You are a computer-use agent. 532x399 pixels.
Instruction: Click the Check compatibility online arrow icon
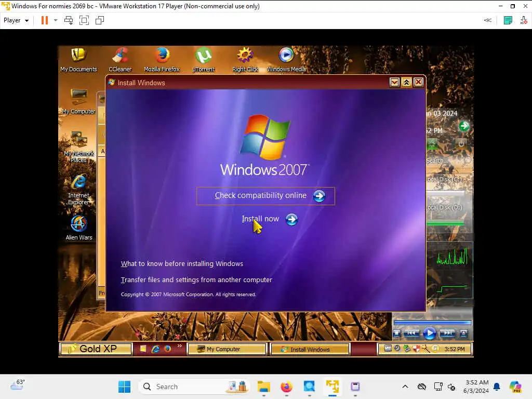(319, 196)
